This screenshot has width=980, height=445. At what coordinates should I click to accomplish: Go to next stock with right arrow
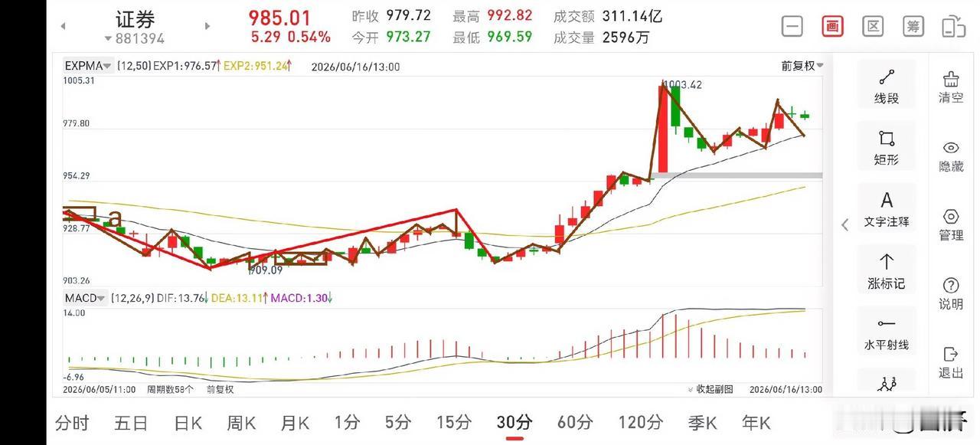point(207,26)
